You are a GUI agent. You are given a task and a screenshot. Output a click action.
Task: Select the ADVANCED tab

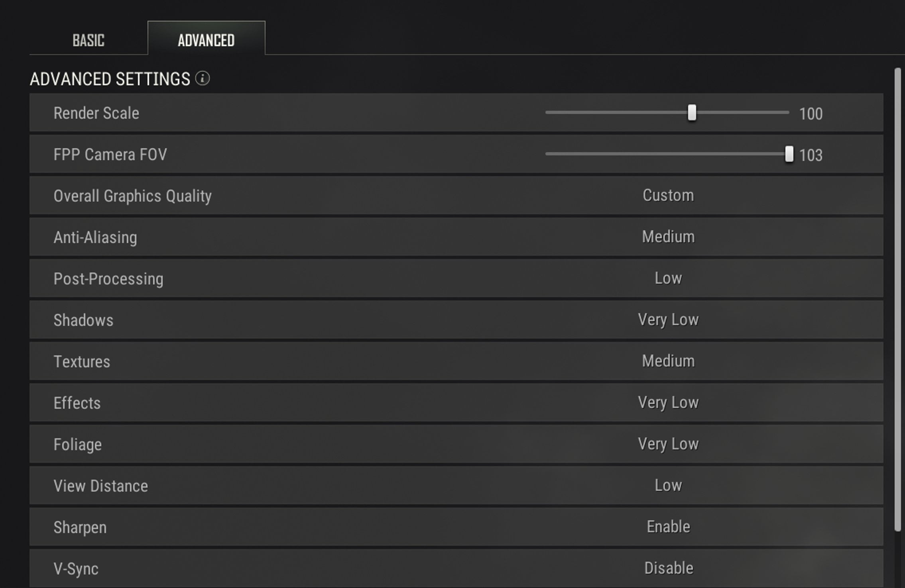coord(206,39)
